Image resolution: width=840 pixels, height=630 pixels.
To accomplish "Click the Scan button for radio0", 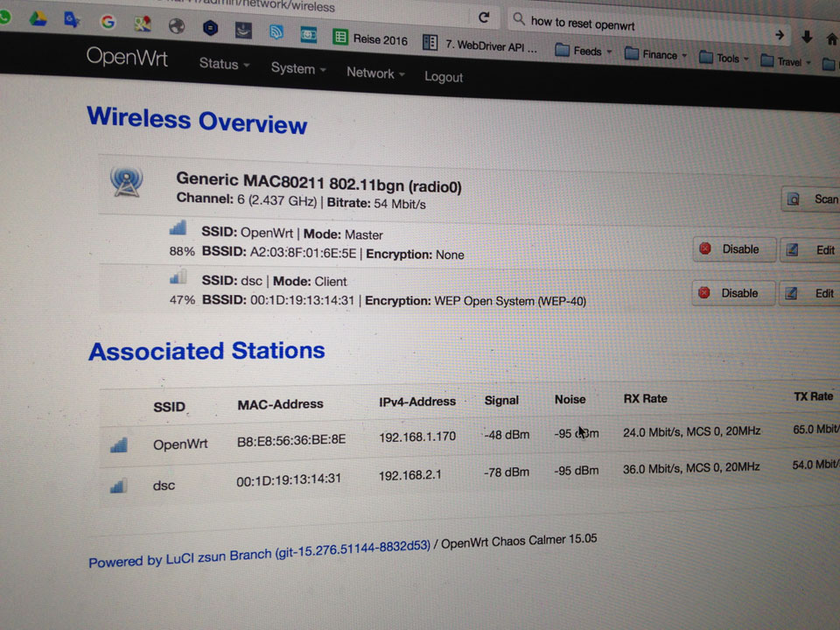I will 812,199.
